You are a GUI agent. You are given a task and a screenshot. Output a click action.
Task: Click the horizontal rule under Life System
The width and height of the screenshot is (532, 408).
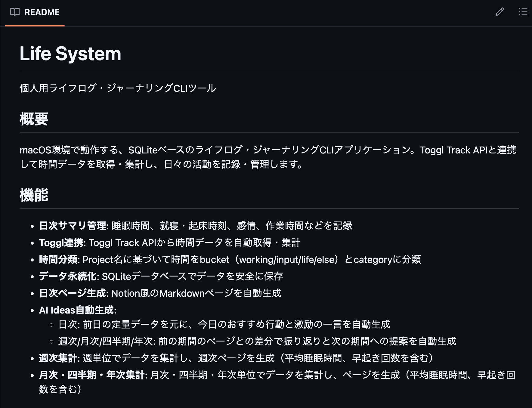tap(269, 71)
